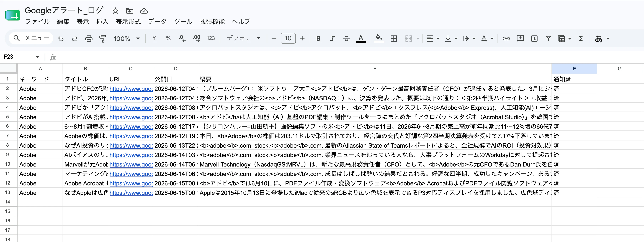The image size is (644, 242).
Task: Open the functions sigma menu
Action: (x=581, y=38)
